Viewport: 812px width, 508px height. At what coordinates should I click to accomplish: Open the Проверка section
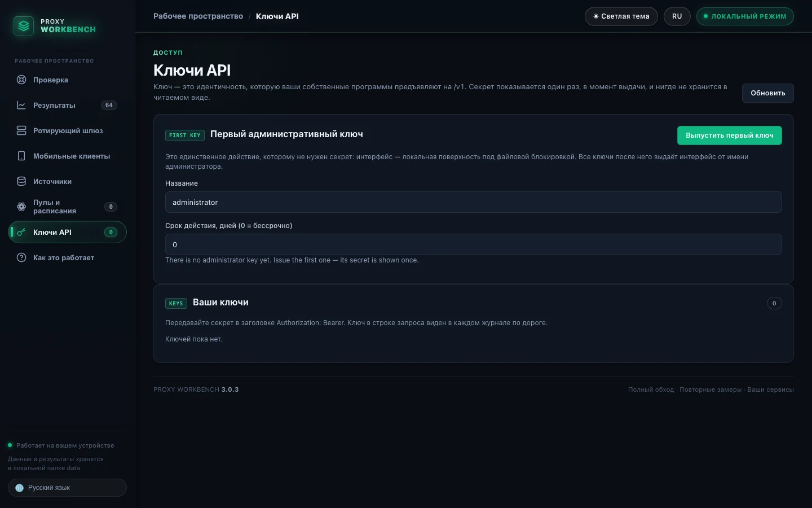pos(67,80)
